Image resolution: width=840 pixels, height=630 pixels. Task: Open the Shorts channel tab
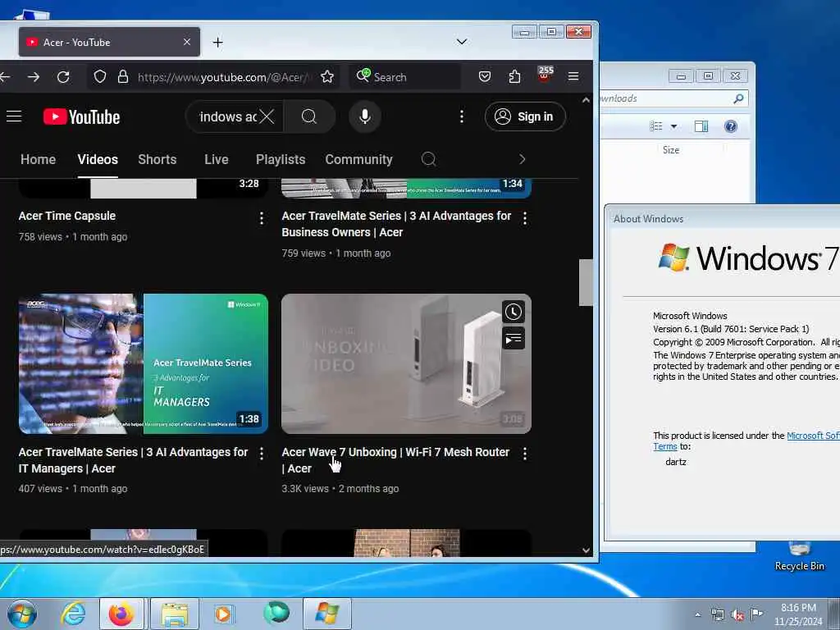point(157,159)
